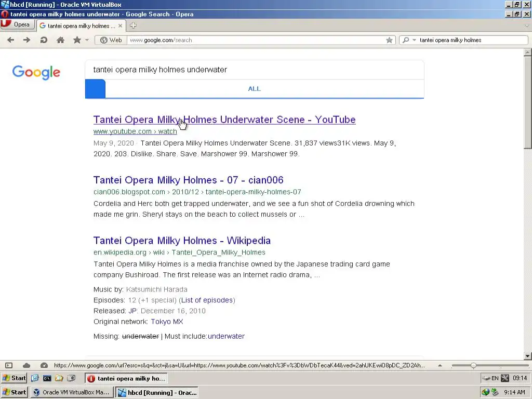532x399 pixels.
Task: Open 'Tantei Opera Milky Holmes - Wikipedia' result
Action: [x=182, y=240]
